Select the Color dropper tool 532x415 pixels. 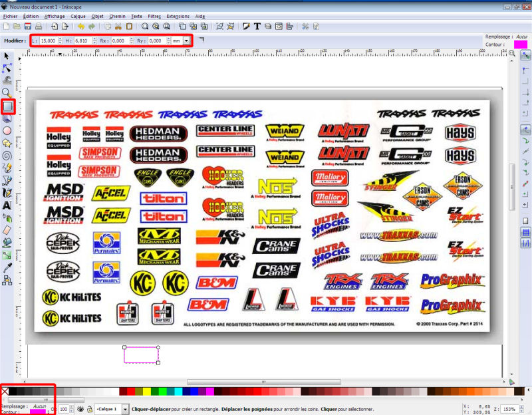pyautogui.click(x=7, y=268)
